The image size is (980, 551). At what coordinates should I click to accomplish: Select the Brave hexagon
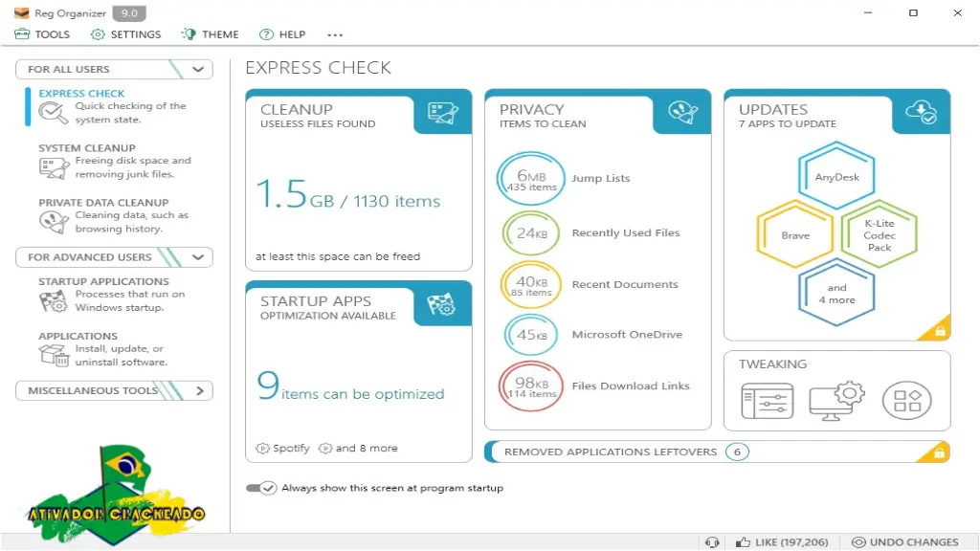pyautogui.click(x=795, y=235)
